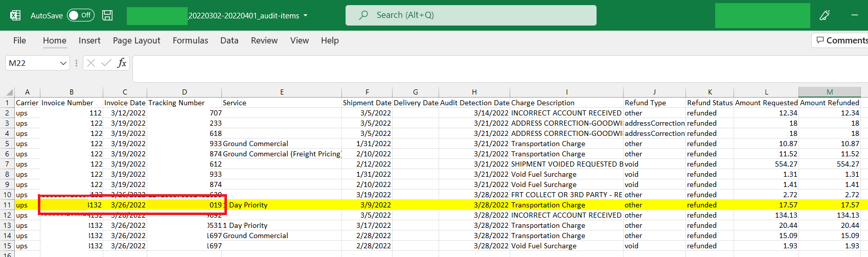The width and height of the screenshot is (868, 257).
Task: Select row 11 header
Action: tap(7, 205)
